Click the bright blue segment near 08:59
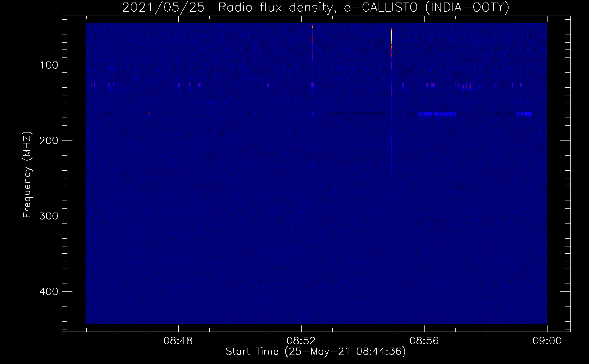This screenshot has height=364, width=589. [525, 114]
